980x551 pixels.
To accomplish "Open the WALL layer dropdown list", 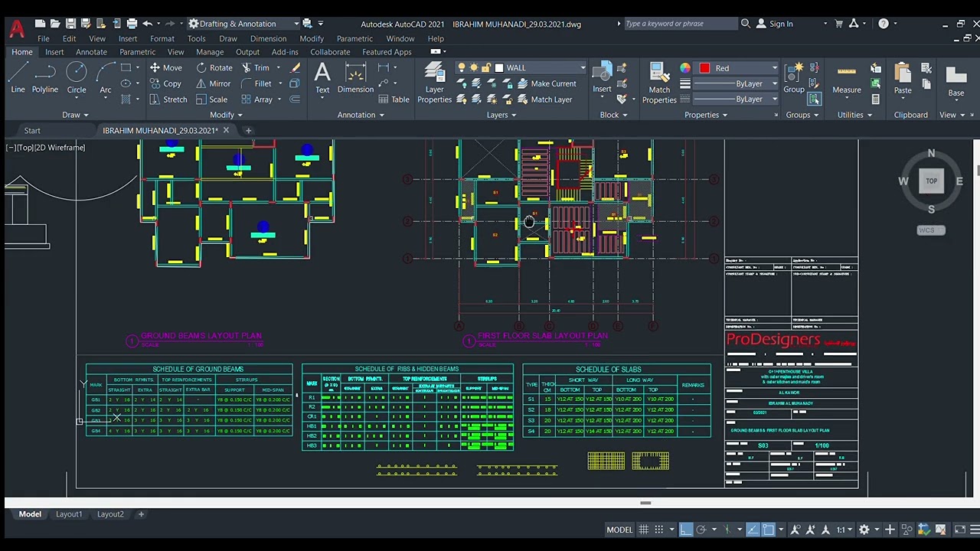I will (541, 68).
